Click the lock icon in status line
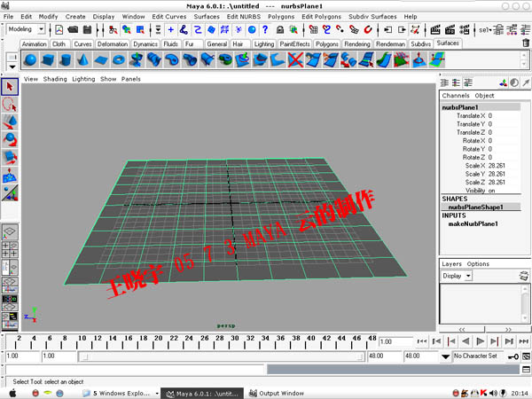Viewport: 532px width, 399px height. 280,30
